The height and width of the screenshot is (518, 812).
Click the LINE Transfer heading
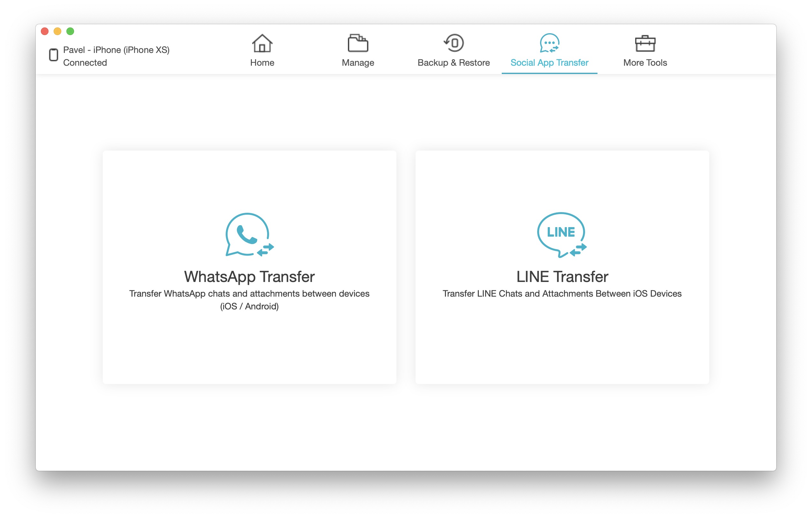click(x=562, y=277)
